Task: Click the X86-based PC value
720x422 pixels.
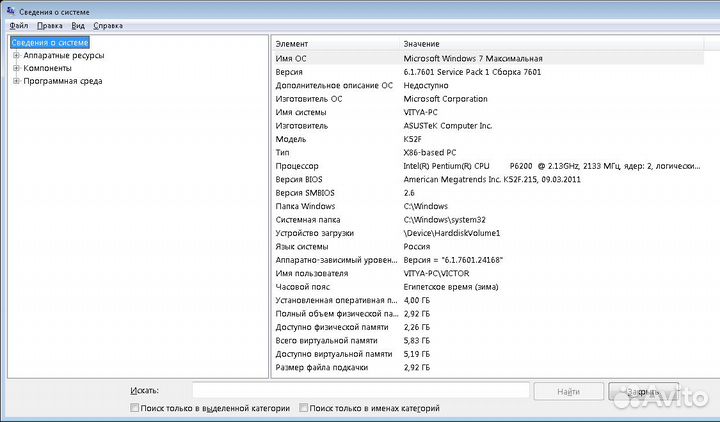Action: (x=430, y=152)
